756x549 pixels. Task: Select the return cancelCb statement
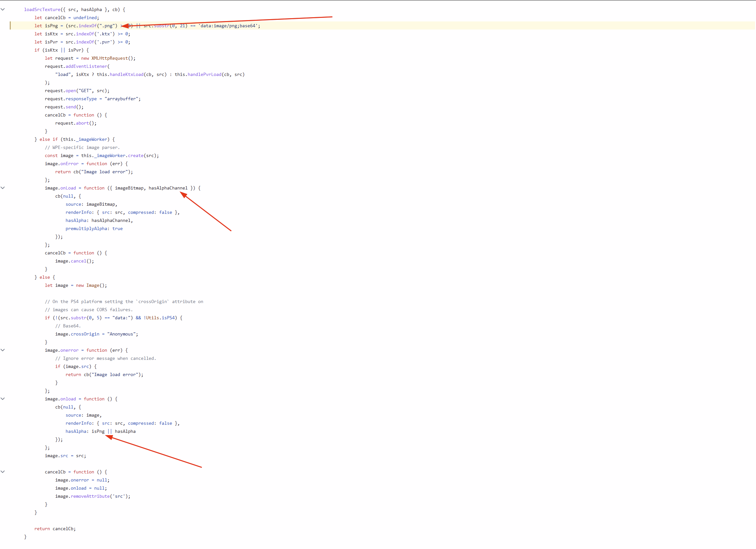55,529
